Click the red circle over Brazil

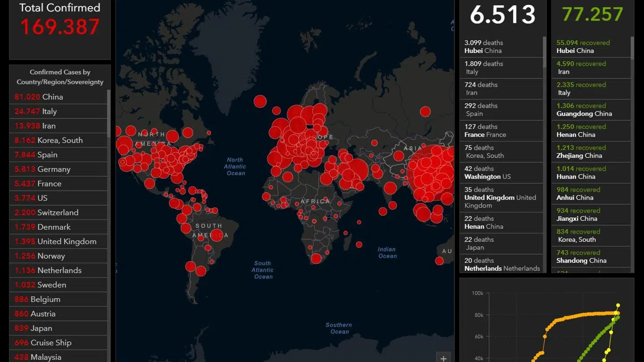pos(216,235)
